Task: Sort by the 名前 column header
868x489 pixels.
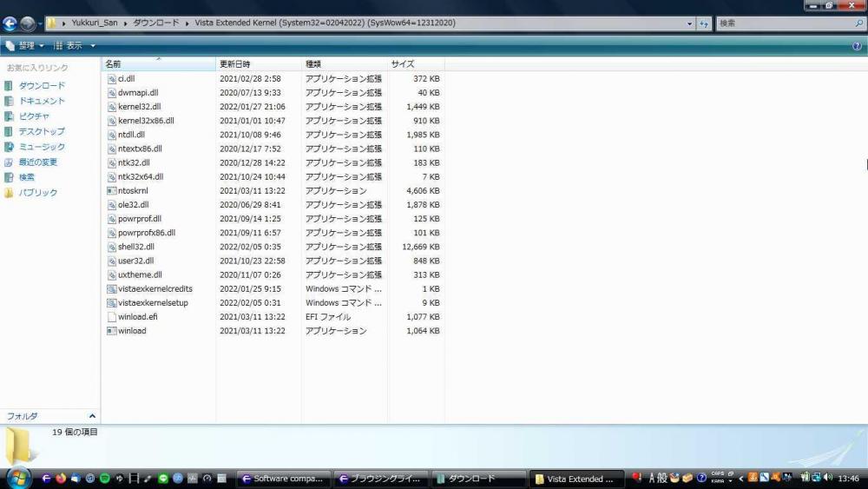Action: tap(158, 63)
